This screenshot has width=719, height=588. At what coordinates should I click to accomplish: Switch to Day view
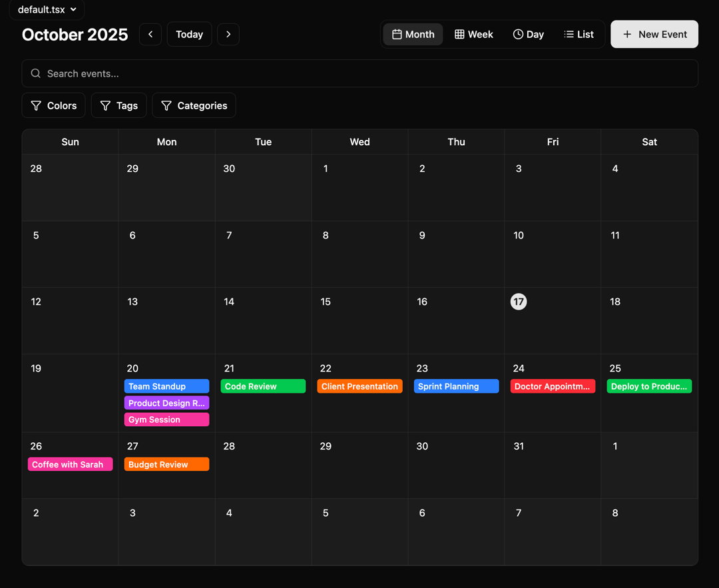click(528, 35)
